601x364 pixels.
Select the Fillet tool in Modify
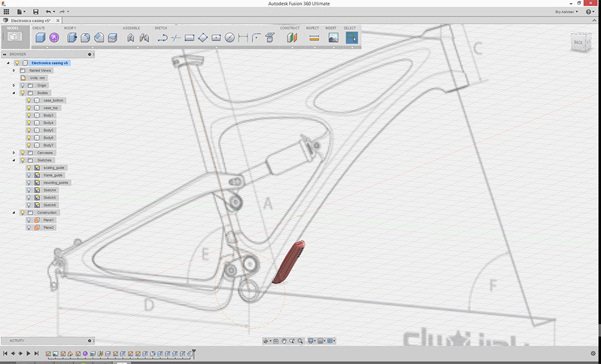coord(85,37)
